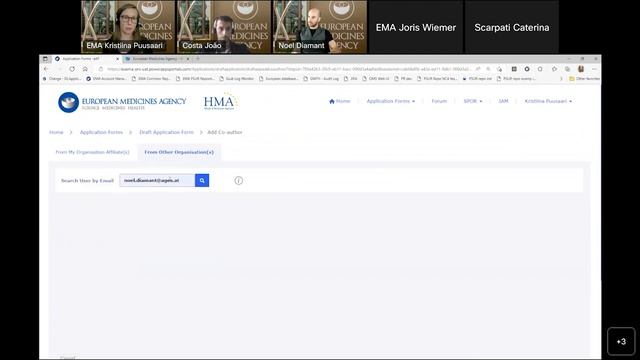The height and width of the screenshot is (360, 640).
Task: Open the IAM navigation item
Action: (503, 101)
